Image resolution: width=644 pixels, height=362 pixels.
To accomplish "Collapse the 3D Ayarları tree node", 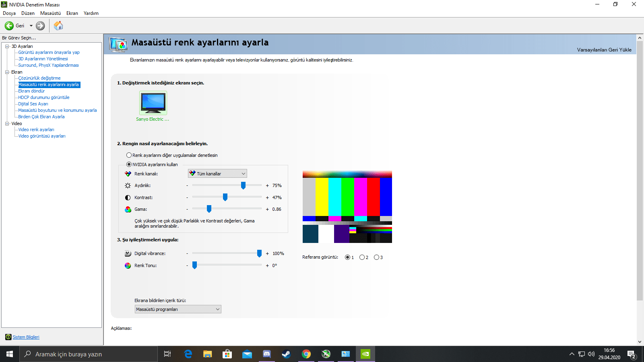I will [7, 46].
